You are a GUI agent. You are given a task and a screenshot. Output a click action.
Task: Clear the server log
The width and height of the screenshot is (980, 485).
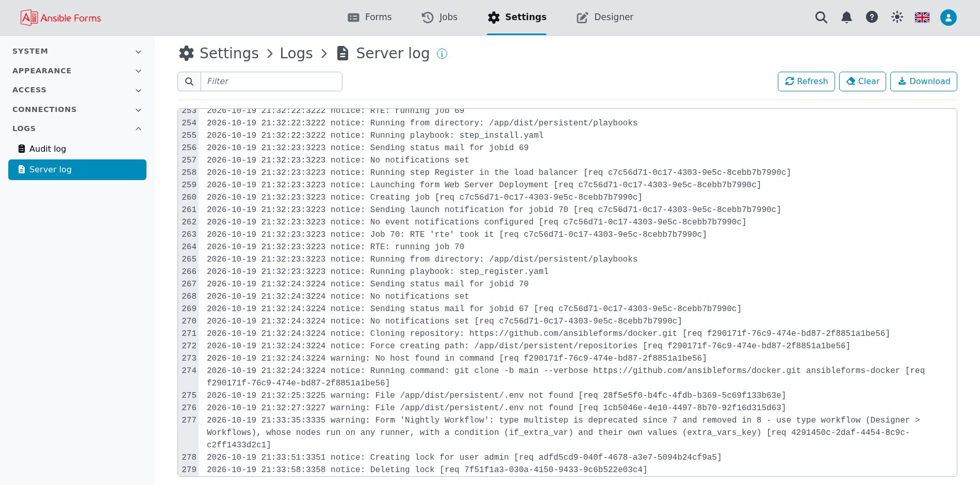(x=862, y=82)
